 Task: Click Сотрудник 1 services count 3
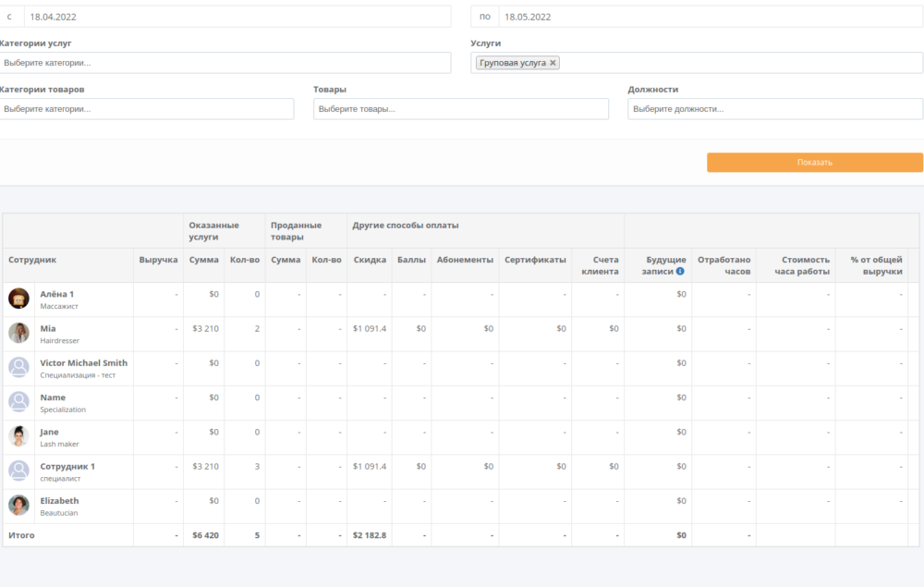pos(257,467)
